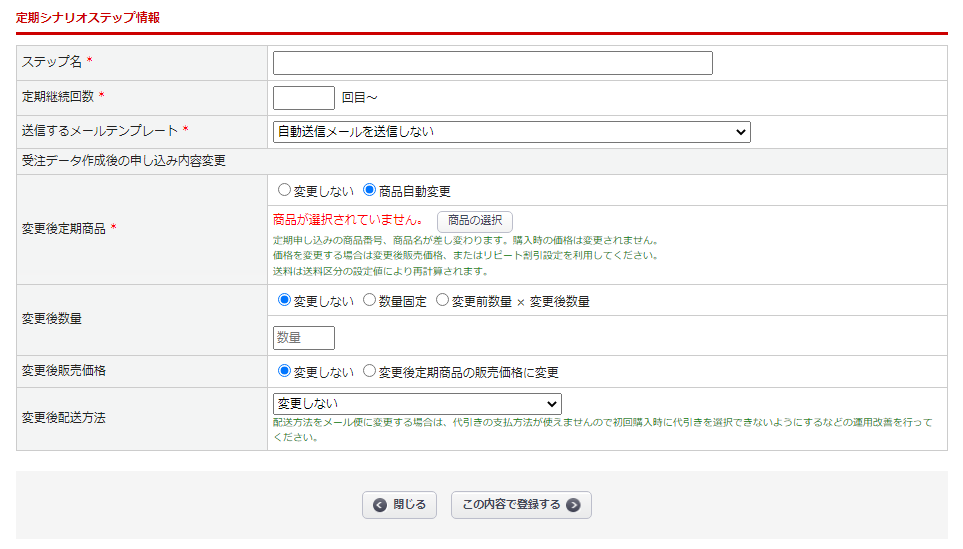Select 変更しない for 変更後数量
Screen dimensions: 963x549
284,300
